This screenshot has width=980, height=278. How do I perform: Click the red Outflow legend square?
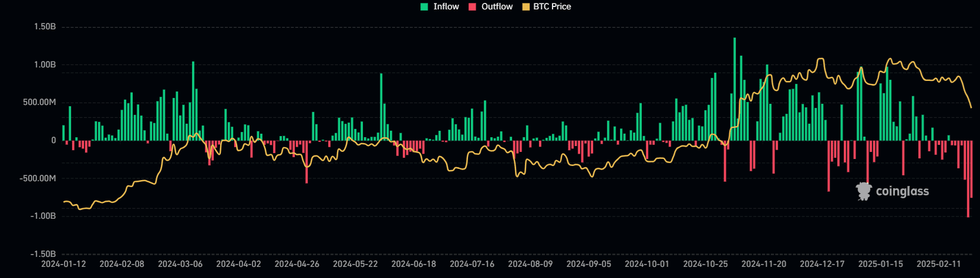472,7
